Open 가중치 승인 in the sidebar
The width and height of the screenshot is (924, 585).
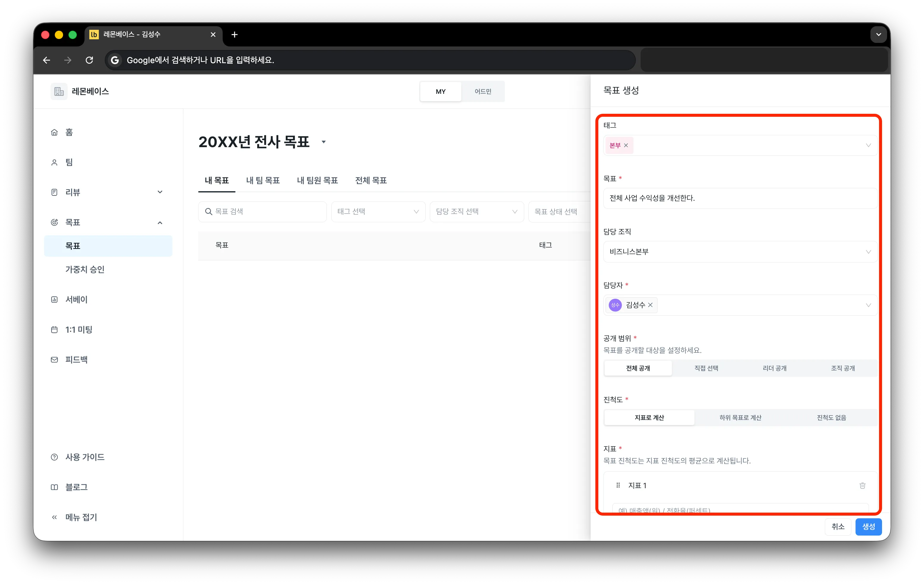(x=85, y=270)
